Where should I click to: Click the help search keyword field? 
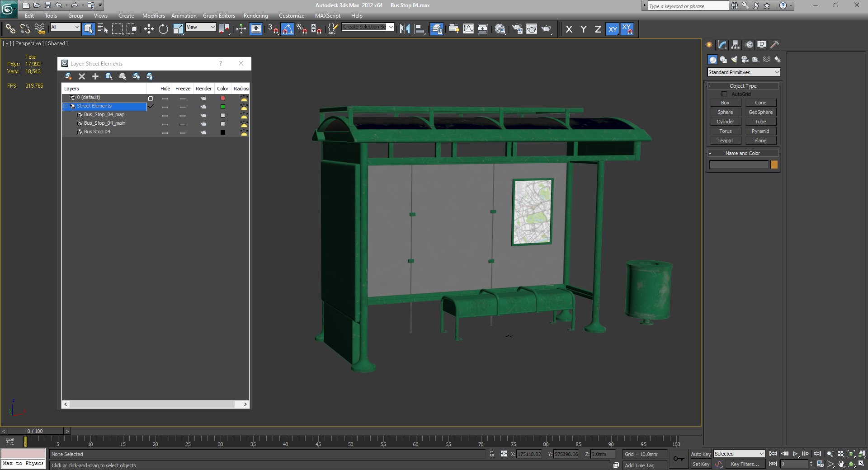tap(688, 6)
